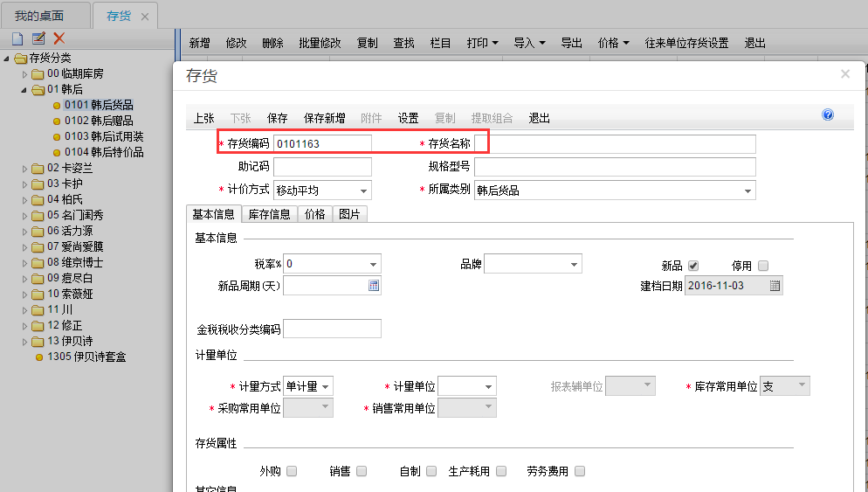868x492 pixels.
Task: Select 1305 伊贝诗套盒 in tree
Action: pyautogui.click(x=86, y=357)
